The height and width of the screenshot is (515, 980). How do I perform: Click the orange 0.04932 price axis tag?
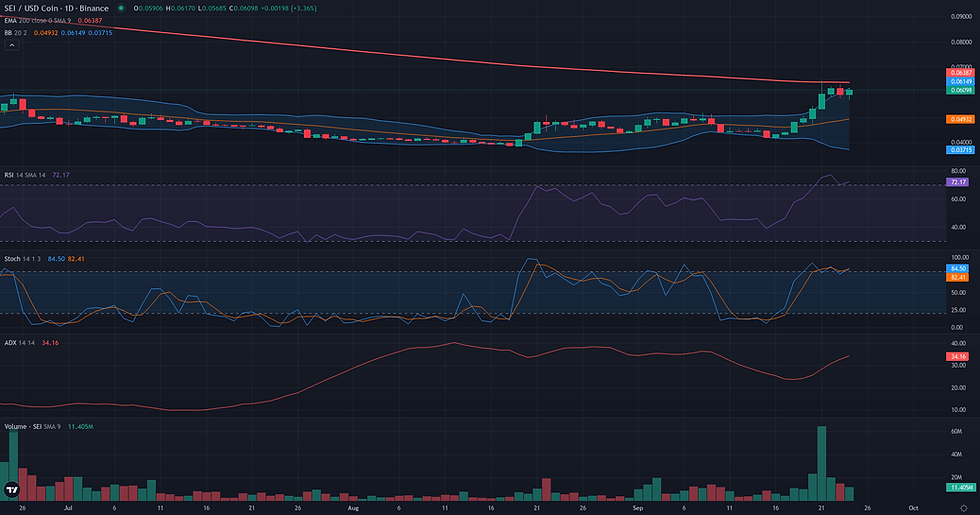click(960, 119)
